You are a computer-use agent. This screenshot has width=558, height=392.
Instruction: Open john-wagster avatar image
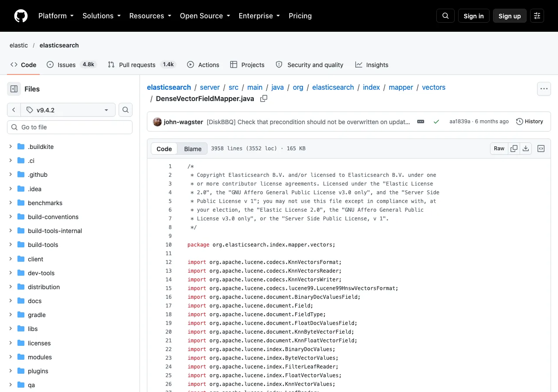(x=157, y=122)
